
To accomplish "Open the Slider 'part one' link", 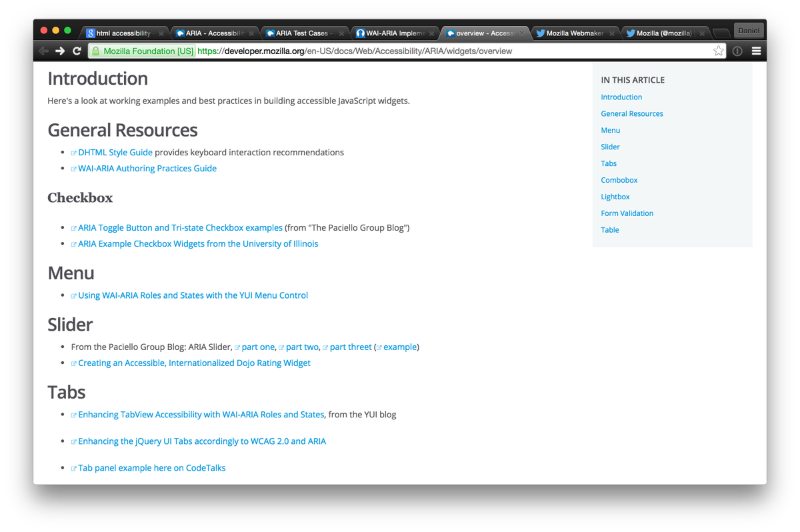I will click(x=258, y=347).
